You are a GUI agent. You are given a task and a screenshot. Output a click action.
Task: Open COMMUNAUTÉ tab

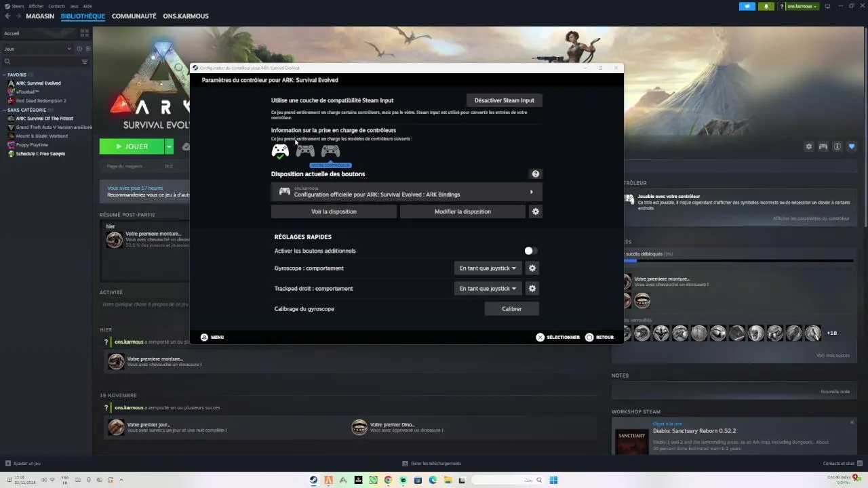(x=134, y=16)
